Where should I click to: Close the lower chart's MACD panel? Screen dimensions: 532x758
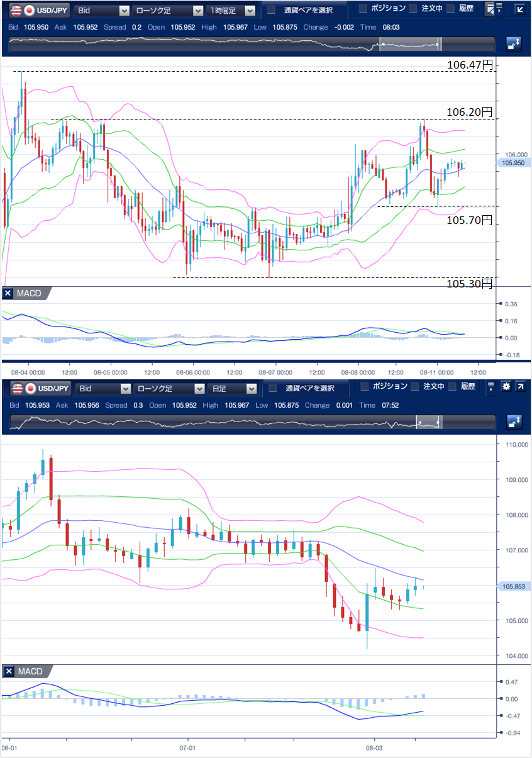pyautogui.click(x=8, y=672)
